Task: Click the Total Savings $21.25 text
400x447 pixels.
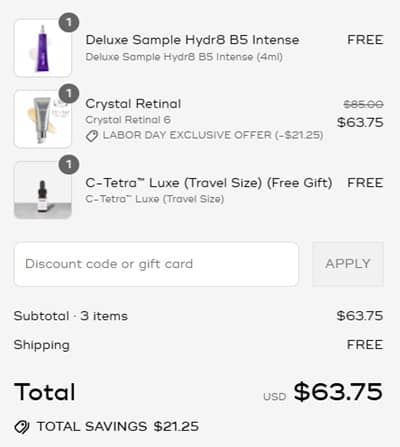Action: [118, 427]
